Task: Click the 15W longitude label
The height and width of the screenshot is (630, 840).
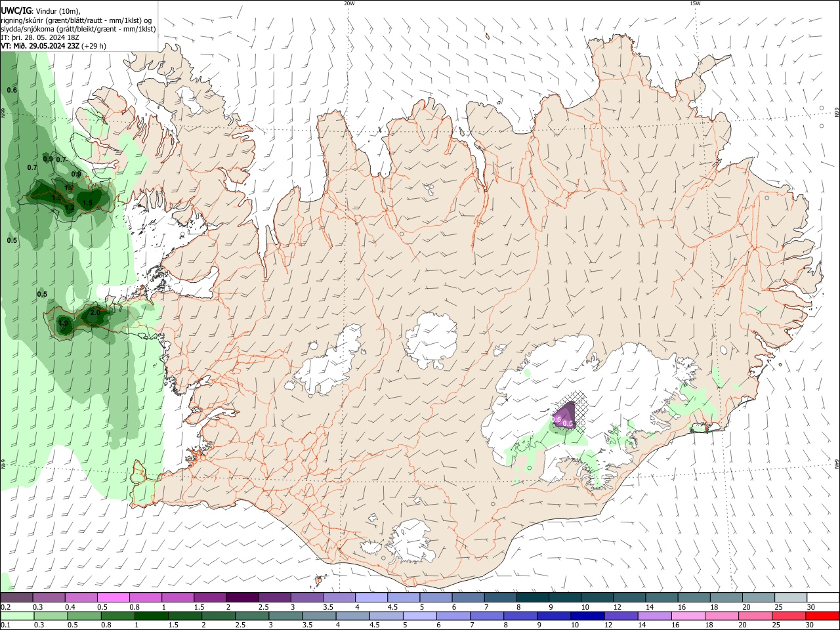Action: pos(695,3)
